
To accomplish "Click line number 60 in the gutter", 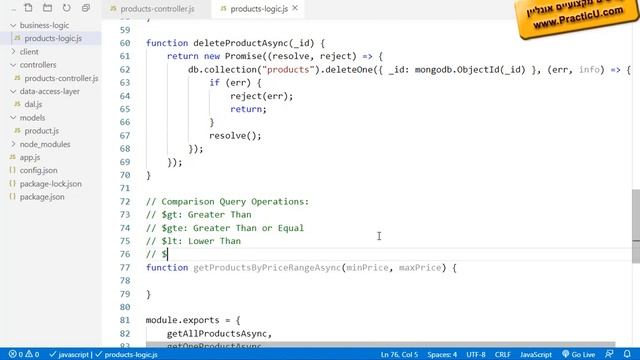I will tap(125, 43).
